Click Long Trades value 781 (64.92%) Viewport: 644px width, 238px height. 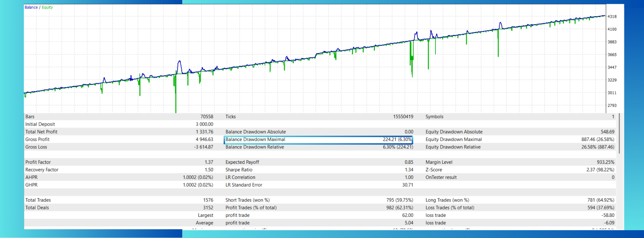point(601,200)
